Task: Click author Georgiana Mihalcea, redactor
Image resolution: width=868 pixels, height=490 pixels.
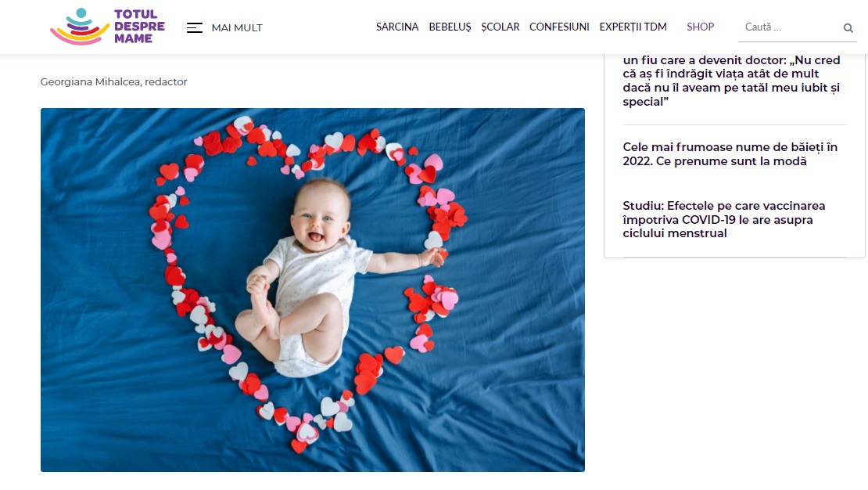Action: click(113, 81)
